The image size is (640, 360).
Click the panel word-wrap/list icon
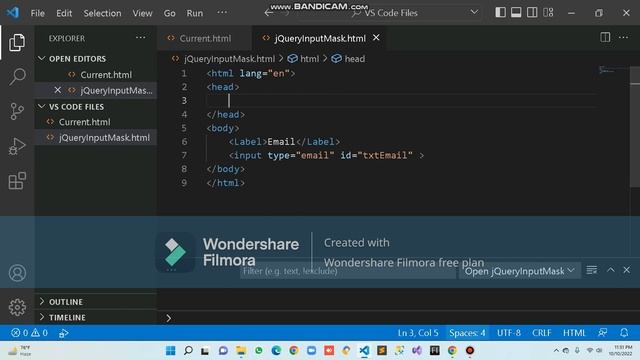(591, 270)
